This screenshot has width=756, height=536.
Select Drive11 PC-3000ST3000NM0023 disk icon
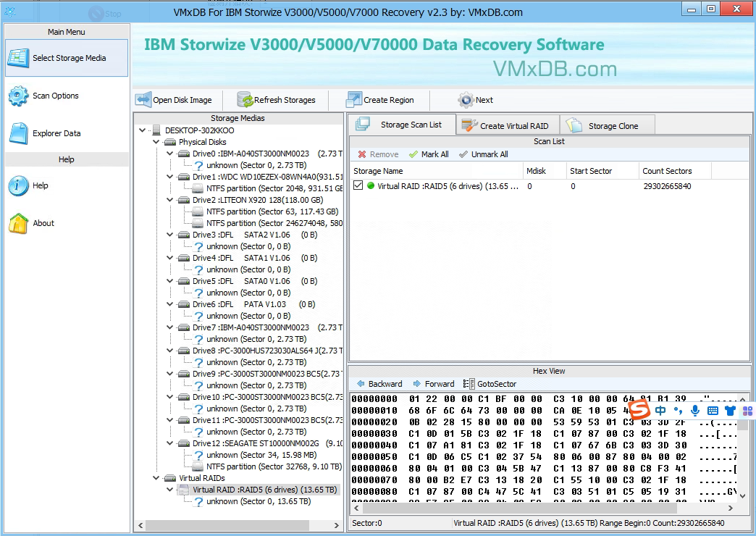coord(184,419)
